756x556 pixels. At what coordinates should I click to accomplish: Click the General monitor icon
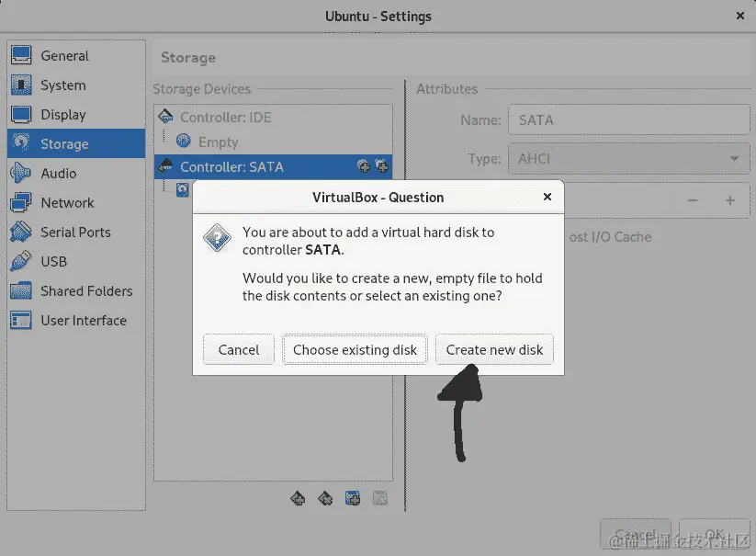coord(21,55)
